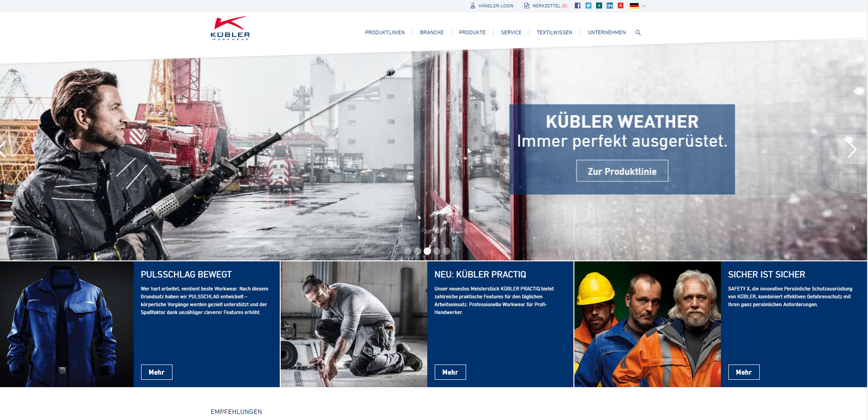Open the Produktlinien menu

(384, 32)
